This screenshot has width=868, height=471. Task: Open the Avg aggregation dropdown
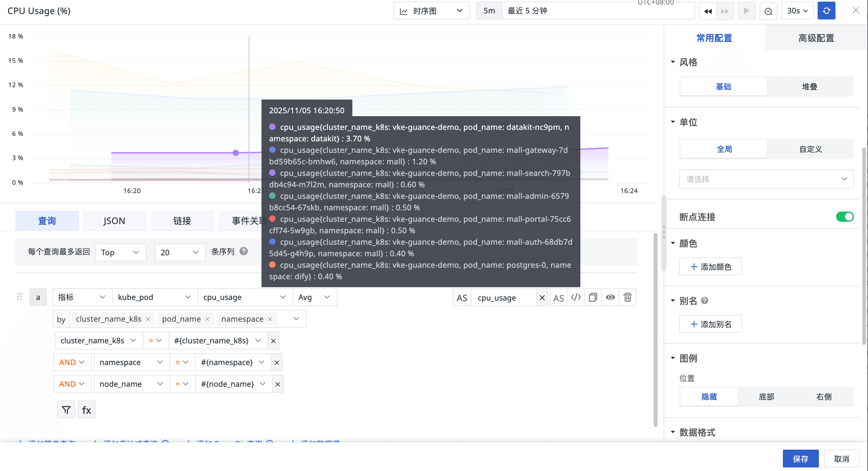314,297
